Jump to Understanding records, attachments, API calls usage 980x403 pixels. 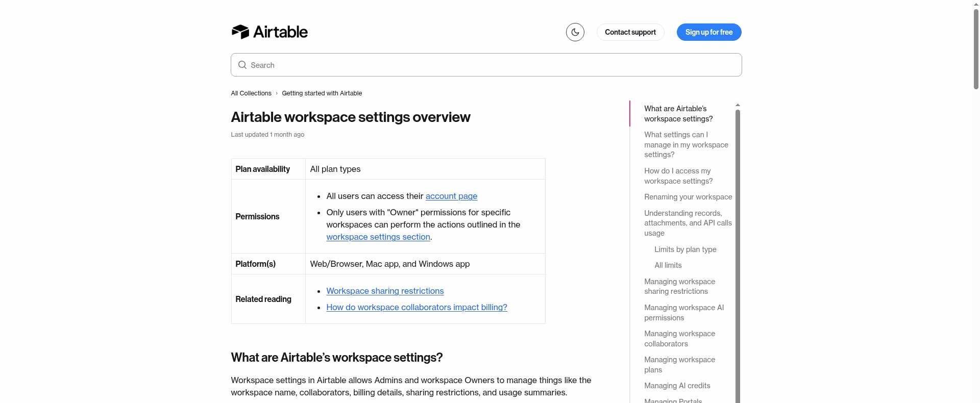[x=688, y=223]
